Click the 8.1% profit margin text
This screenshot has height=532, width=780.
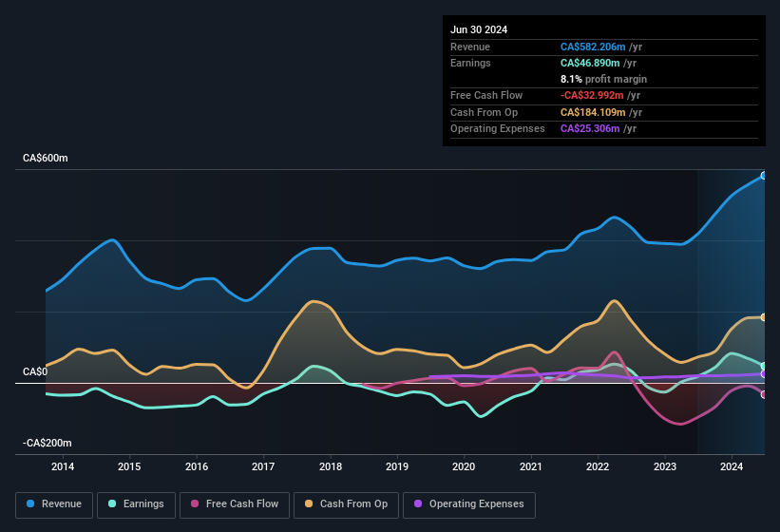click(x=603, y=79)
